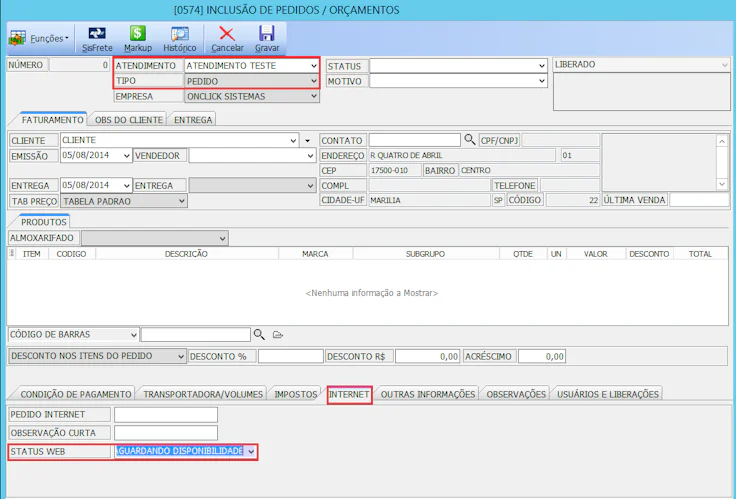Select the INTERNET tab
Image resolution: width=736 pixels, height=499 pixels.
[349, 394]
